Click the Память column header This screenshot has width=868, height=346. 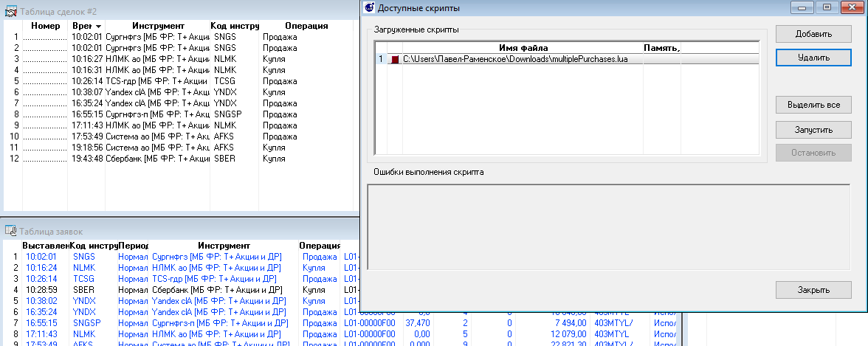coord(661,48)
